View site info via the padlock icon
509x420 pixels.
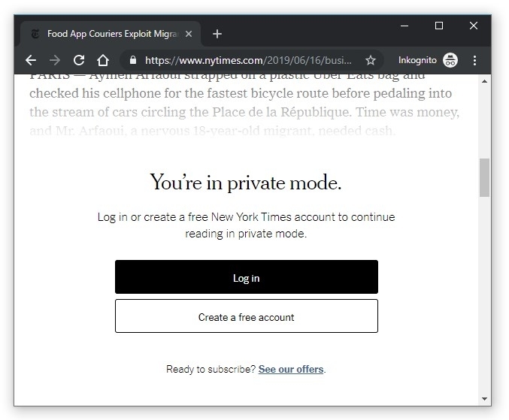[x=133, y=60]
